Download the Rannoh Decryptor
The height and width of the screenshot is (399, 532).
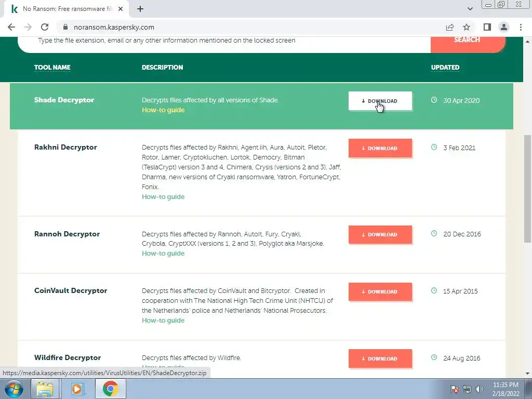380,234
